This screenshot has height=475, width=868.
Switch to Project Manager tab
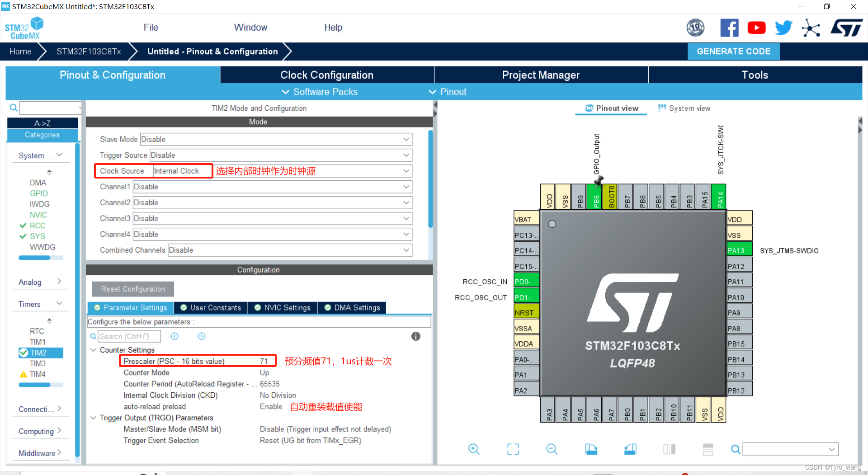541,75
